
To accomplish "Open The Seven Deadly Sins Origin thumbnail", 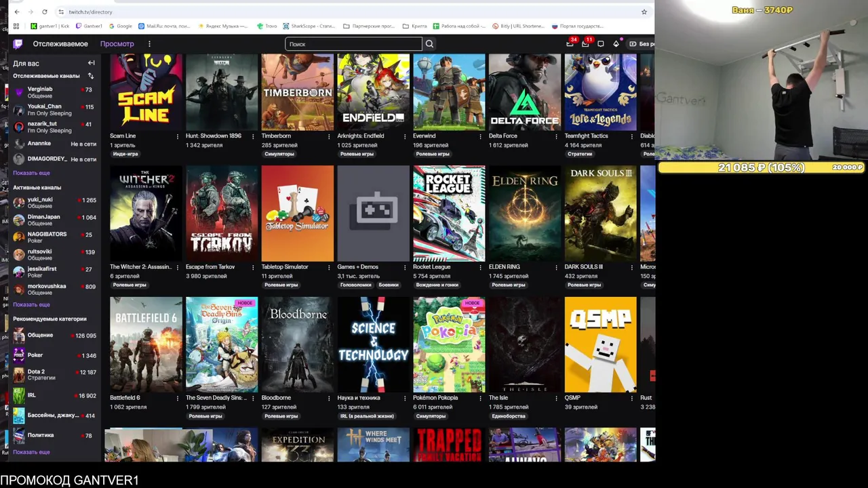I will [222, 344].
